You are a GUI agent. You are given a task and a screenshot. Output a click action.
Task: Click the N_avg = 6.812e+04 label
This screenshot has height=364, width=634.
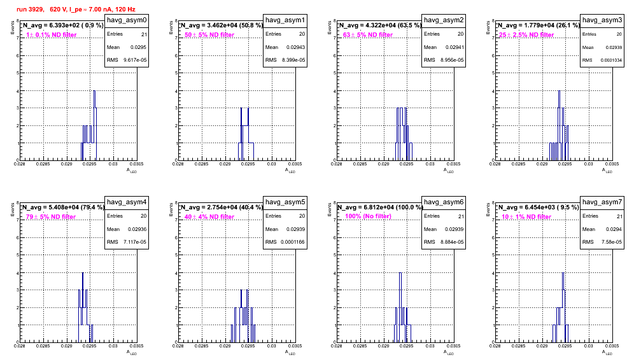click(380, 207)
